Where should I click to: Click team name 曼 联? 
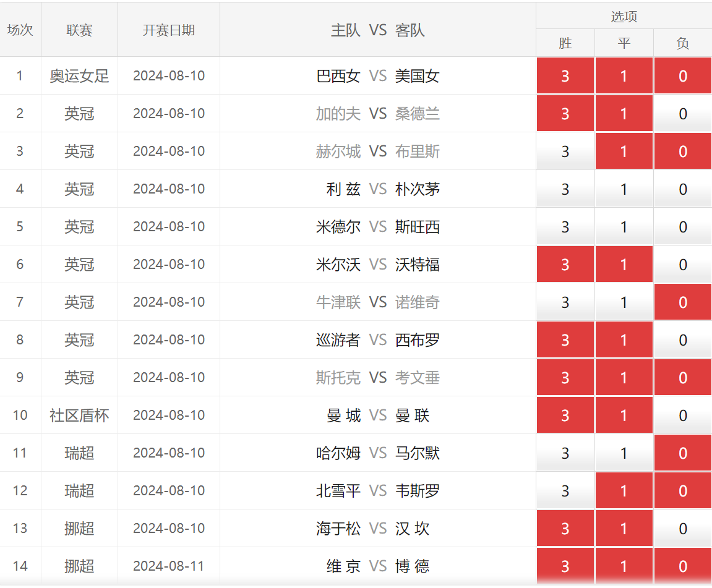click(413, 415)
